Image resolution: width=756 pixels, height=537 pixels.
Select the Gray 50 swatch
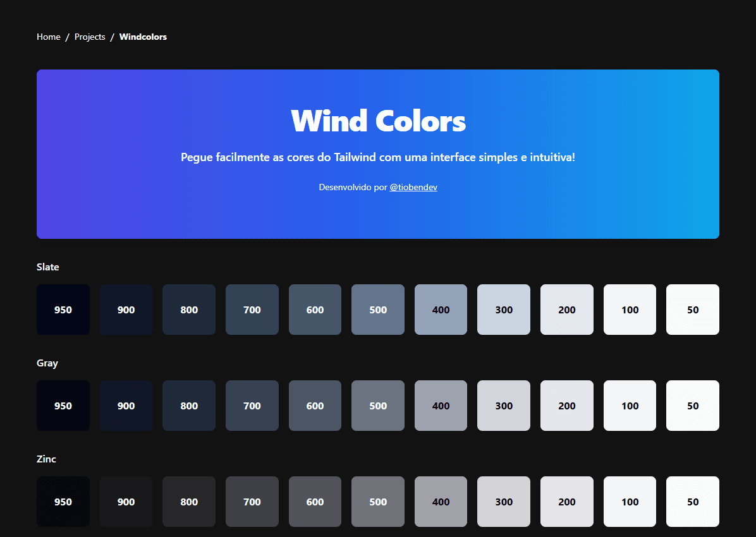pos(693,406)
